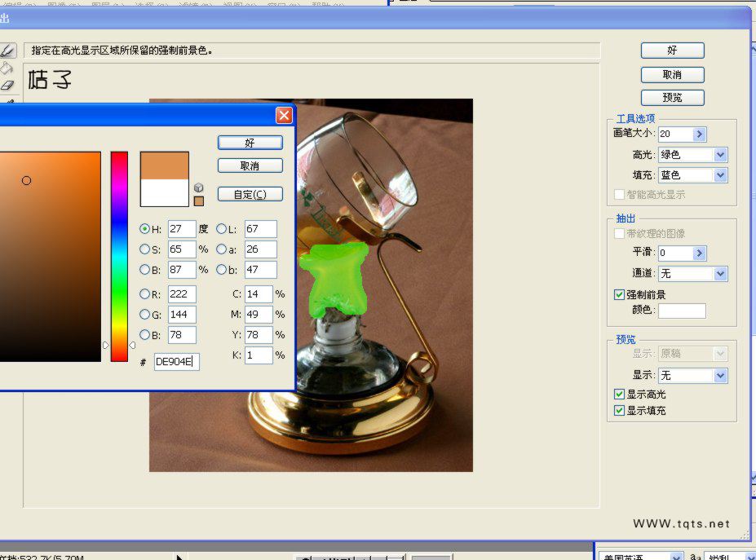Click the 平滑 value field
Image resolution: width=756 pixels, height=560 pixels.
[x=676, y=253]
